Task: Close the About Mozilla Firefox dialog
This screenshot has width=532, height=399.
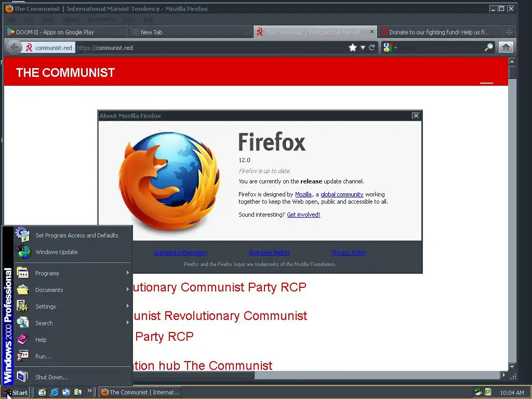Action: pyautogui.click(x=416, y=116)
